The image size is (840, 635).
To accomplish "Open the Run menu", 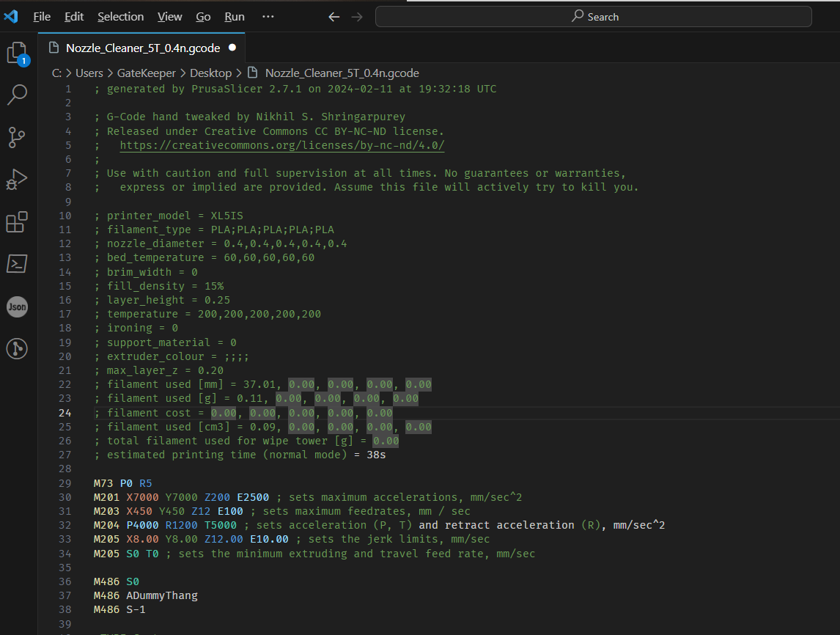I will [x=235, y=16].
